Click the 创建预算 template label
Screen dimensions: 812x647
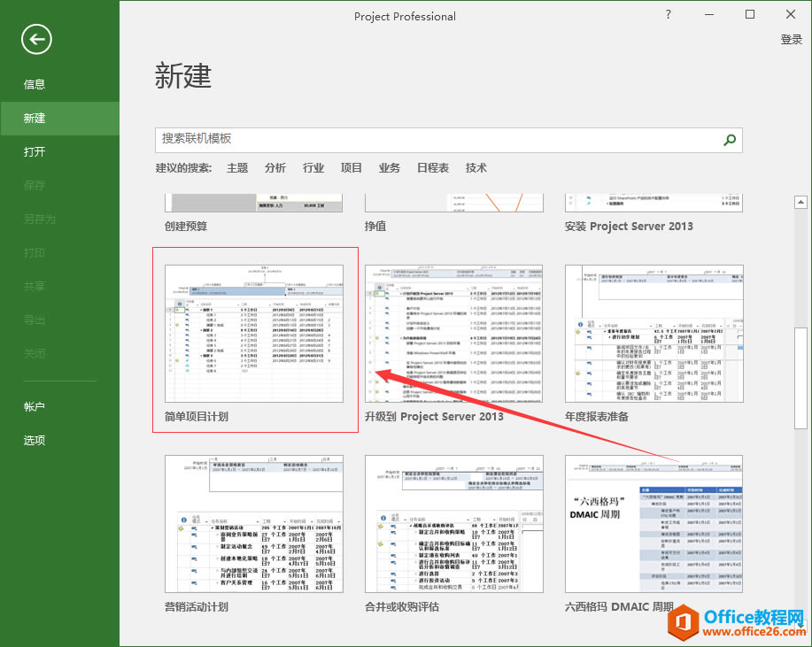coord(186,227)
